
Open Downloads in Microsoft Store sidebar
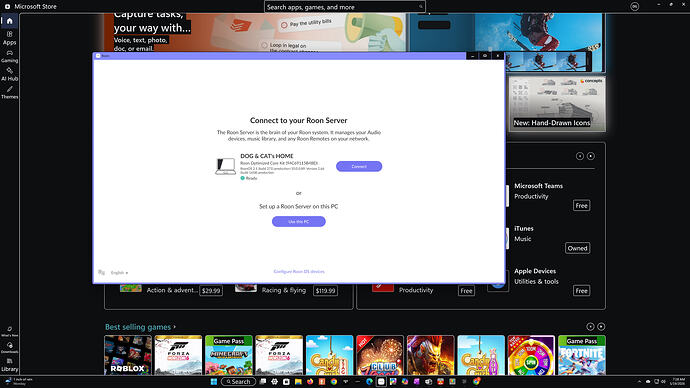pyautogui.click(x=9, y=348)
